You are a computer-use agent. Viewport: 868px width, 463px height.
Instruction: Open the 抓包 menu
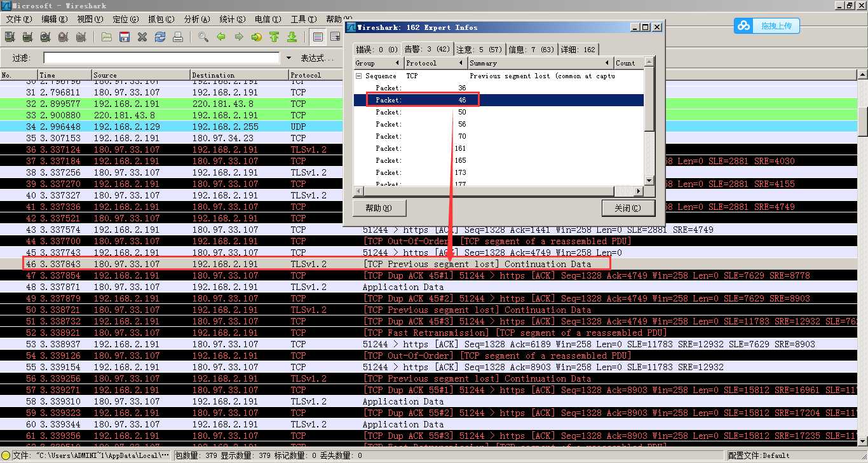[x=161, y=19]
